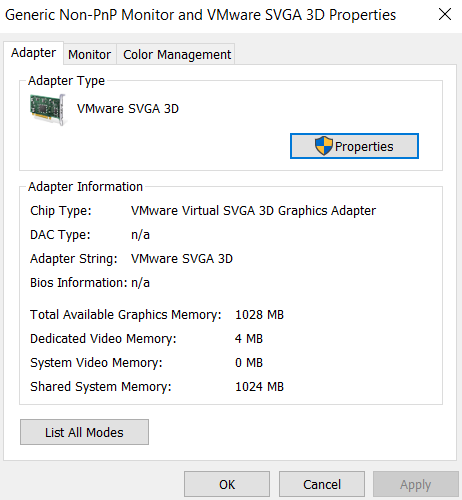The image size is (462, 500).
Task: Click the UAC shield icon on Properties
Action: pyautogui.click(x=324, y=146)
